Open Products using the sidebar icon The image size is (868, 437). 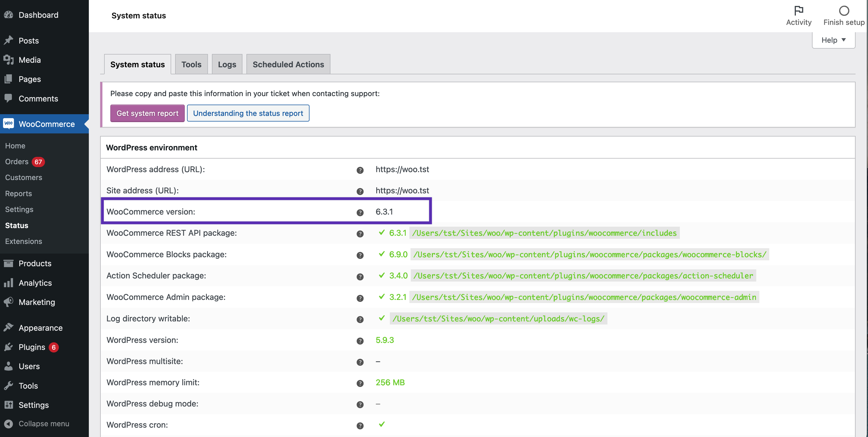click(x=9, y=263)
